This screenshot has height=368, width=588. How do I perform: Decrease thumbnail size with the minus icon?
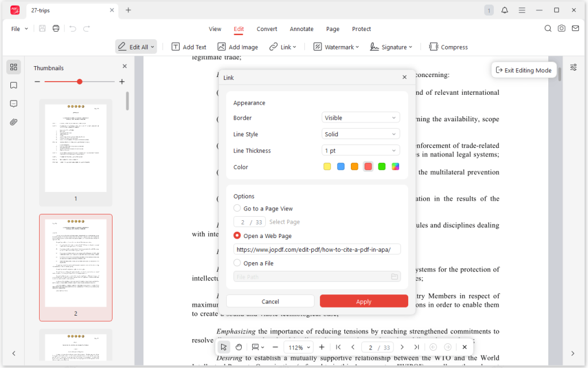coord(37,82)
